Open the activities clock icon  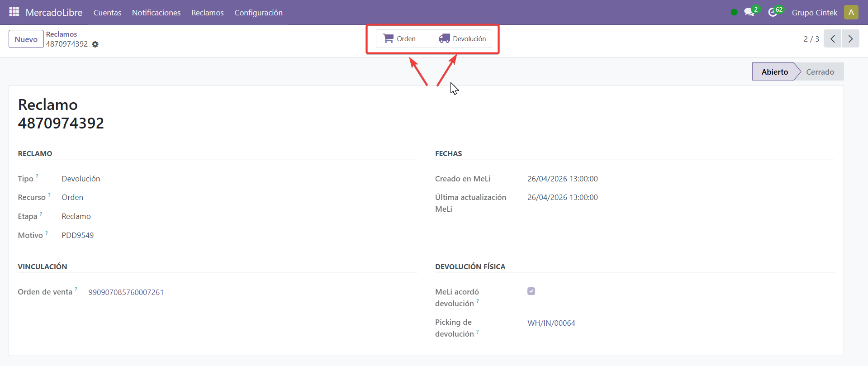click(773, 12)
